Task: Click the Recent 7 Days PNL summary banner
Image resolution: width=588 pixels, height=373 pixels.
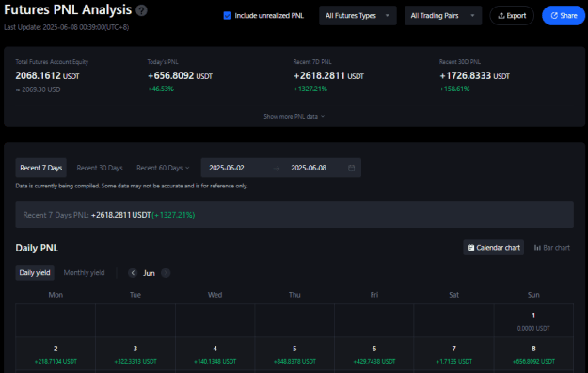Action: point(294,215)
